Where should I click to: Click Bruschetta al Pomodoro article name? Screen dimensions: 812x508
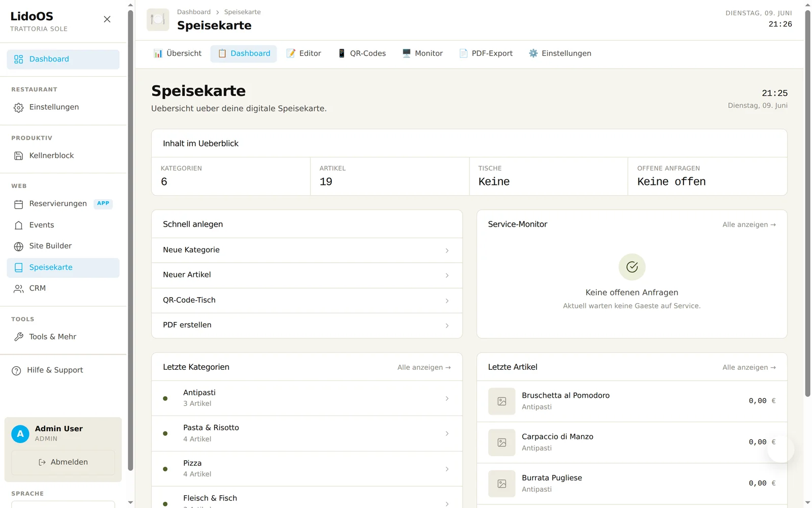(565, 396)
